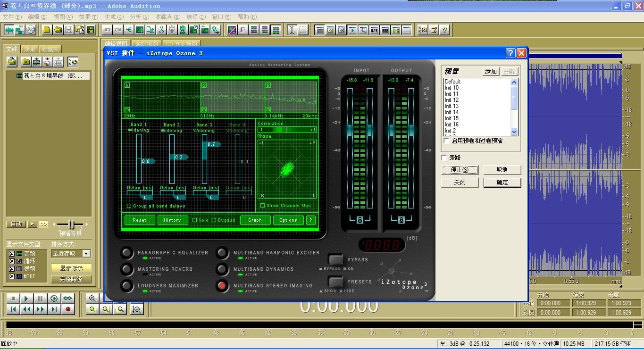Click the 添加 preset button
The width and height of the screenshot is (644, 349).
click(x=491, y=72)
